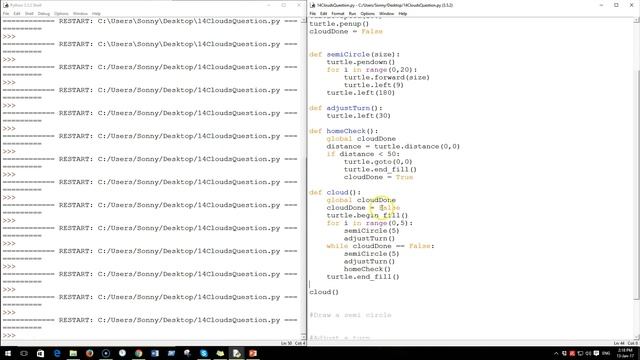Click the ENG language indicator
Viewport: 640px width, 360px height.
(x=606, y=353)
